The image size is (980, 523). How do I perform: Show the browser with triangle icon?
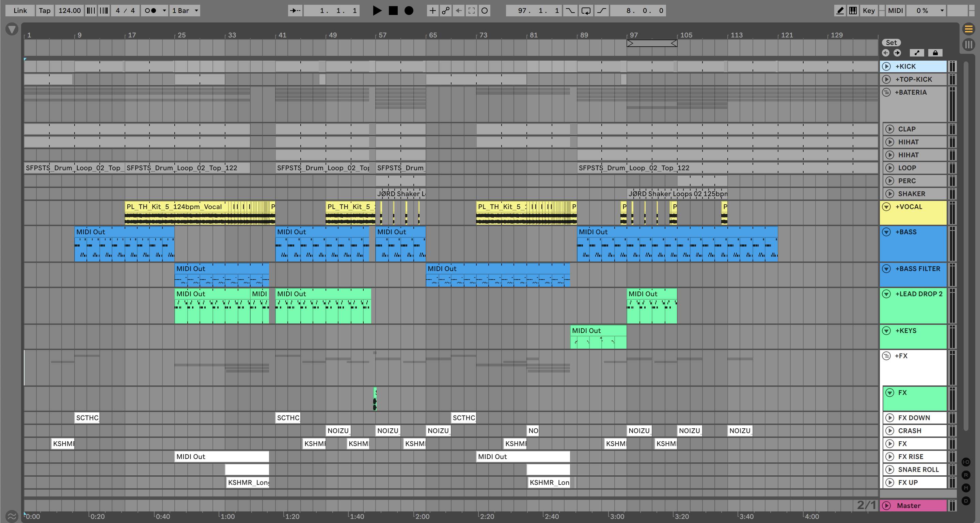pos(12,29)
